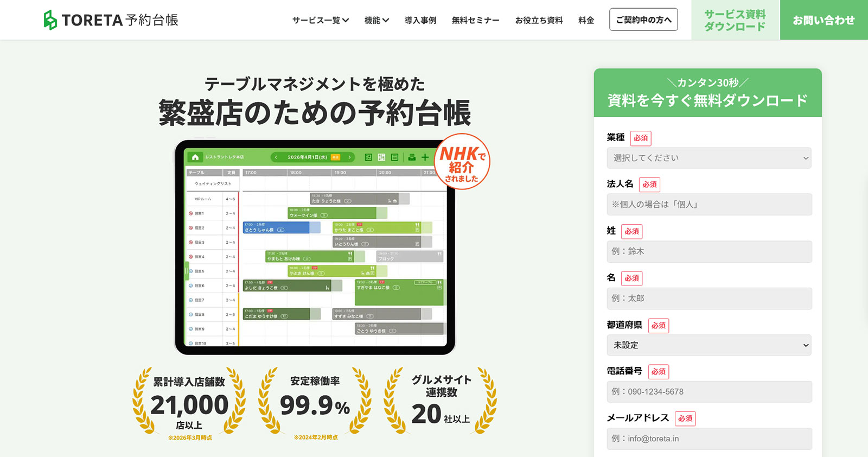Open the 都道府県 select box
This screenshot has height=457, width=868.
click(x=709, y=345)
